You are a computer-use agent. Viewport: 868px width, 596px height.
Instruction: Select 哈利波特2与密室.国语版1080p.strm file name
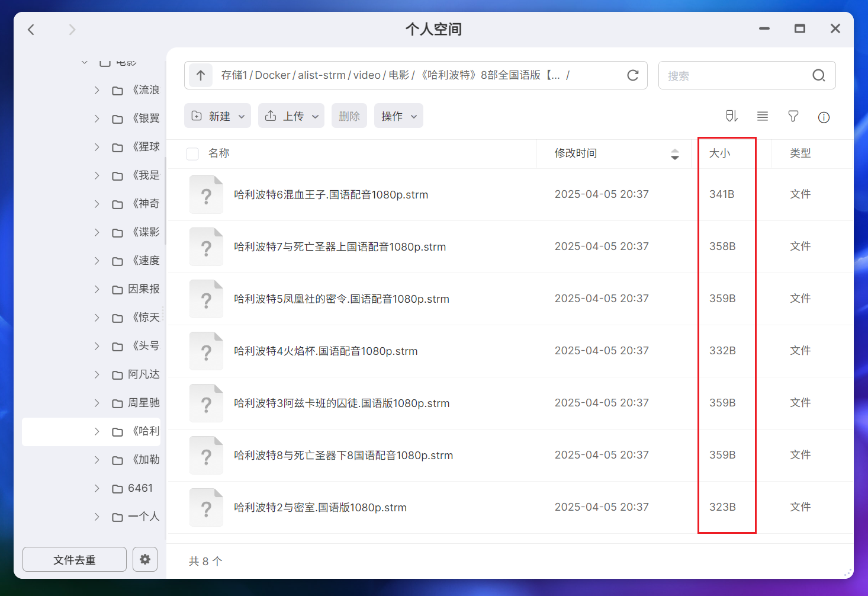point(320,508)
